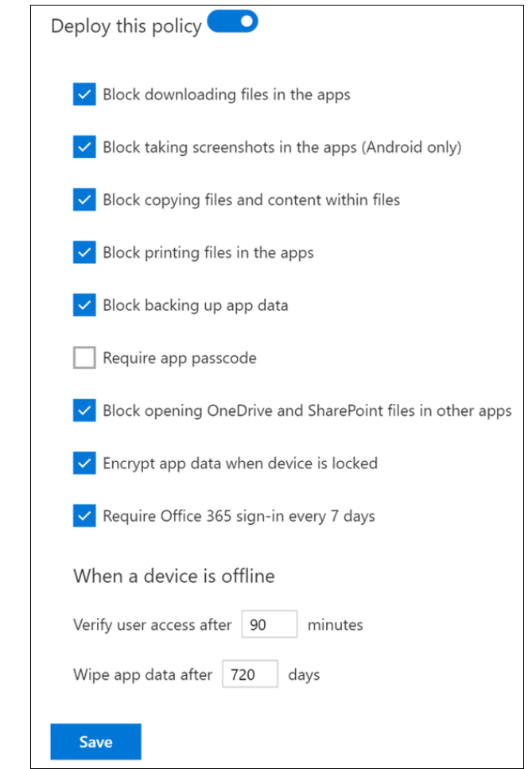Enable Require app passcode checkbox
This screenshot has width=532, height=769.
(x=84, y=358)
